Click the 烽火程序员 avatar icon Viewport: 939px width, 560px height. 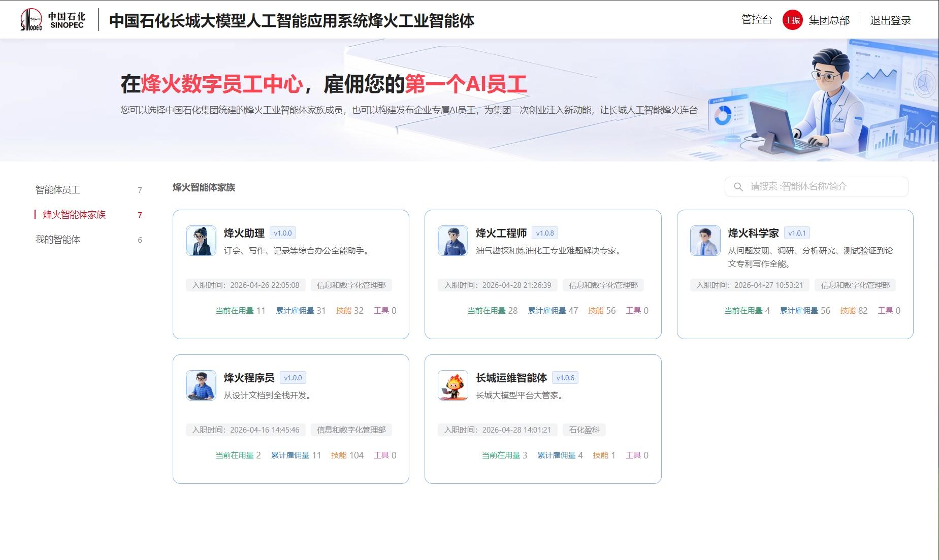coord(201,385)
